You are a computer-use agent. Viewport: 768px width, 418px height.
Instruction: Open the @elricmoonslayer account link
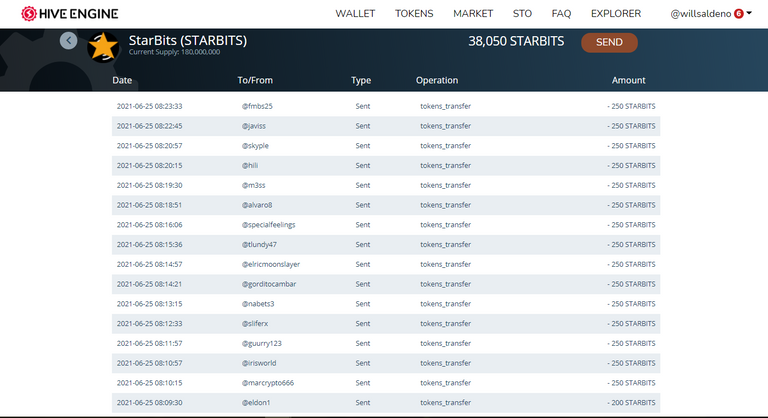pos(271,264)
